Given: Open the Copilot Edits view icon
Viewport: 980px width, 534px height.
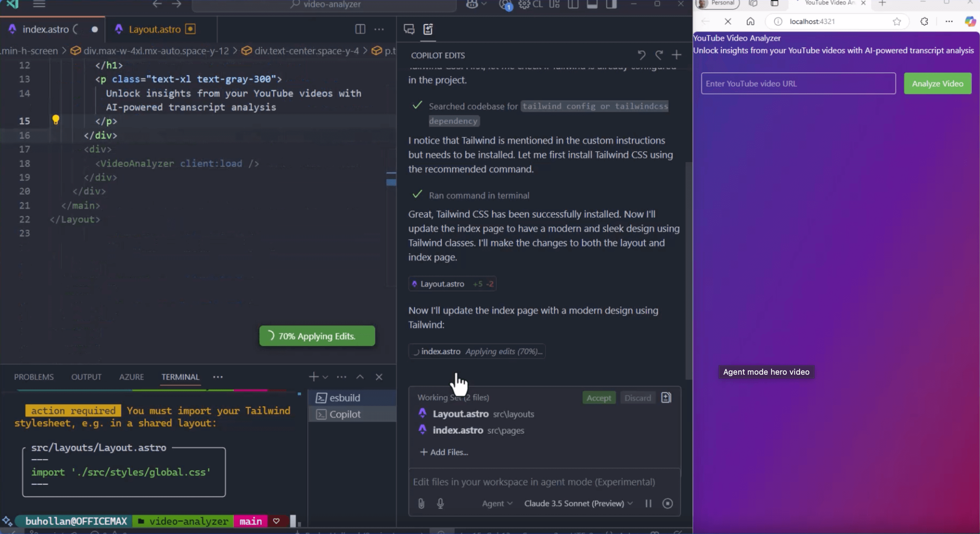Looking at the screenshot, I should (428, 29).
